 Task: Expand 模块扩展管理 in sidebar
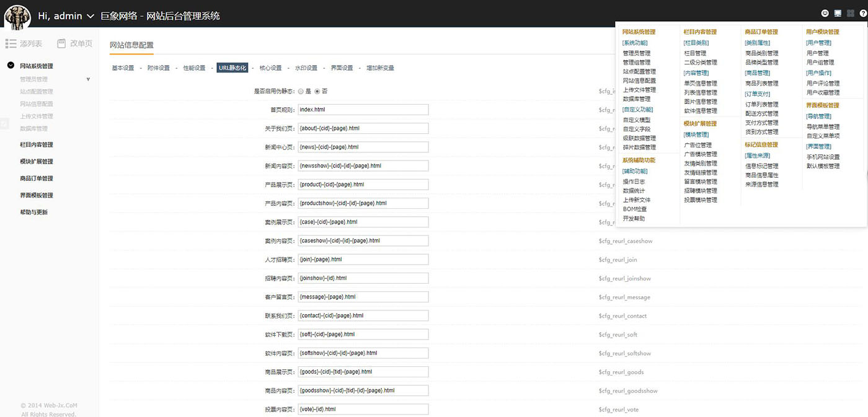37,162
